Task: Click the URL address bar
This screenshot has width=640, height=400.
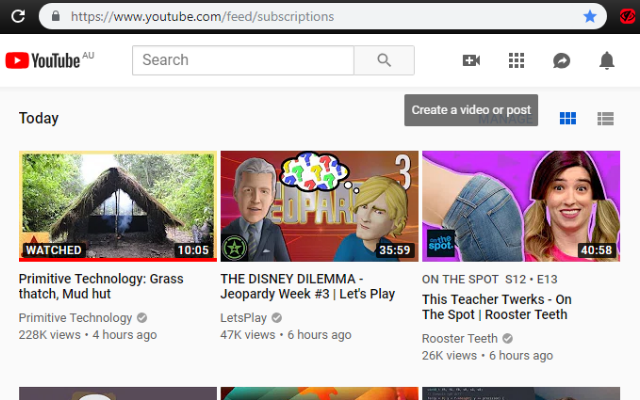Action: (322, 16)
